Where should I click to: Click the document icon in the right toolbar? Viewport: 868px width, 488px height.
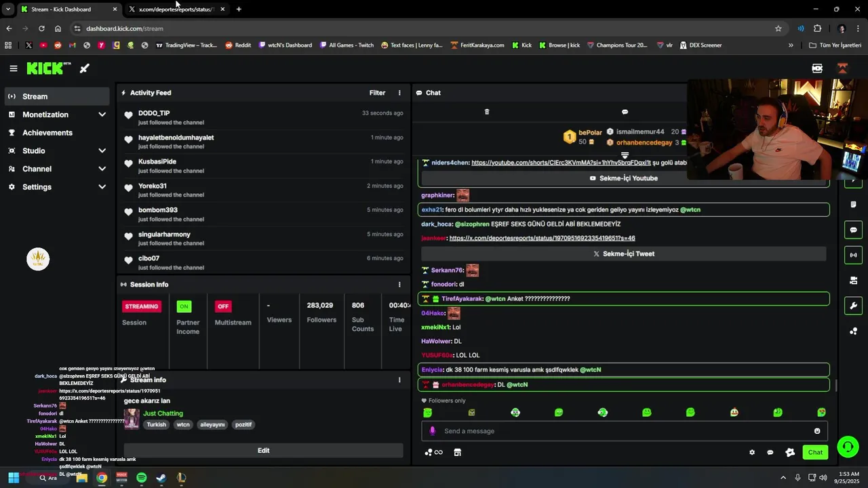(x=853, y=205)
